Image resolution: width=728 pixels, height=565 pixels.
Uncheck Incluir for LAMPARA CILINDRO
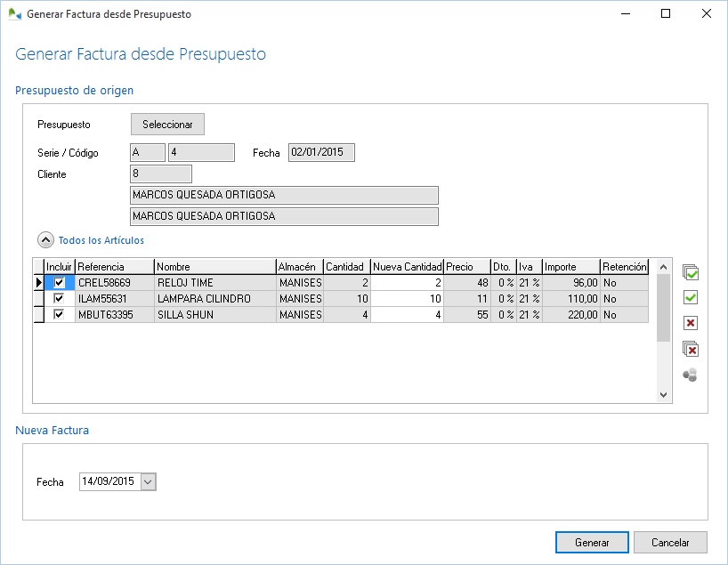coord(60,299)
